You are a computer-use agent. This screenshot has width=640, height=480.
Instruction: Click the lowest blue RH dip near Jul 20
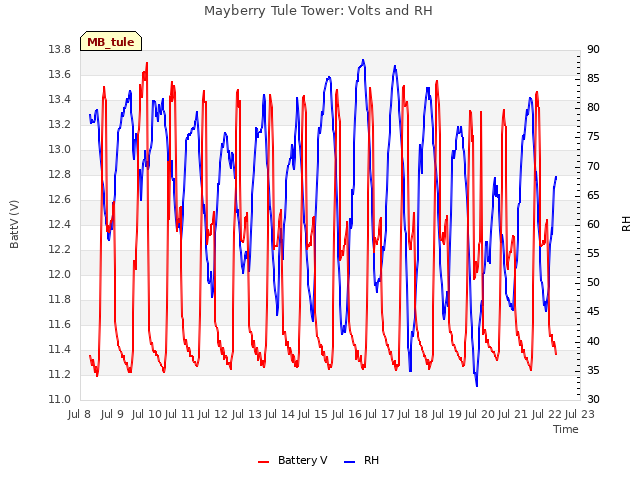[476, 385]
